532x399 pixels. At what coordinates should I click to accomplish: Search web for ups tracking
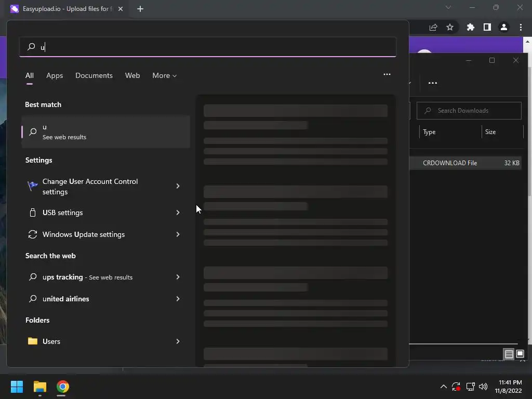[106, 277]
